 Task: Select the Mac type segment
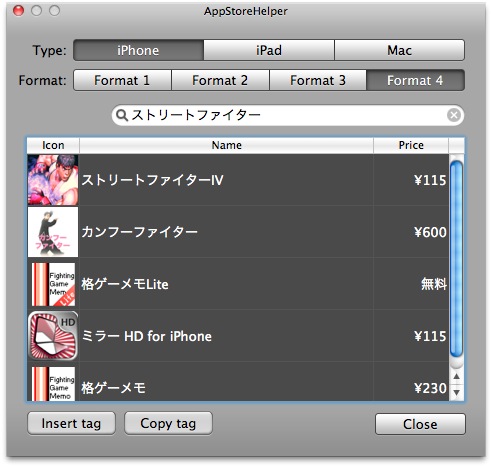pyautogui.click(x=399, y=50)
